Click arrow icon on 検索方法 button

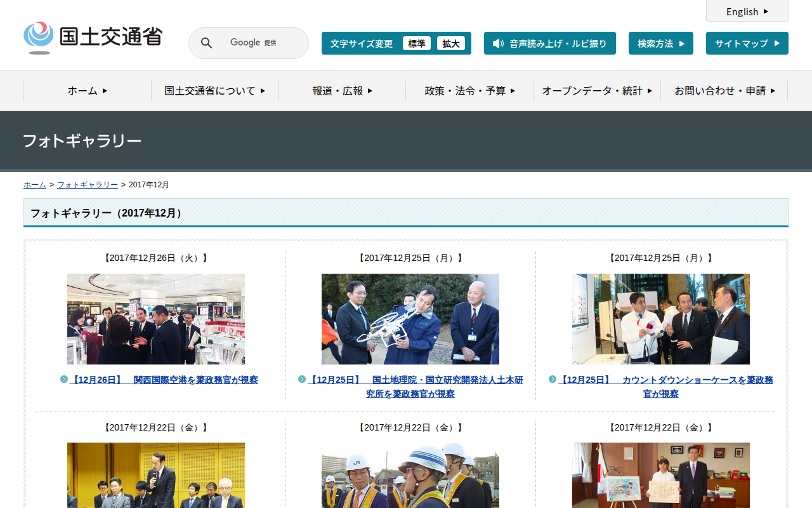[682, 43]
